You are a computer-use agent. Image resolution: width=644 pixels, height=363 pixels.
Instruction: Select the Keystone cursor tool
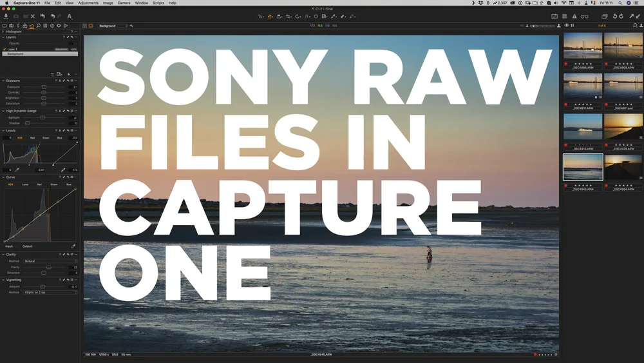pyautogui.click(x=307, y=17)
